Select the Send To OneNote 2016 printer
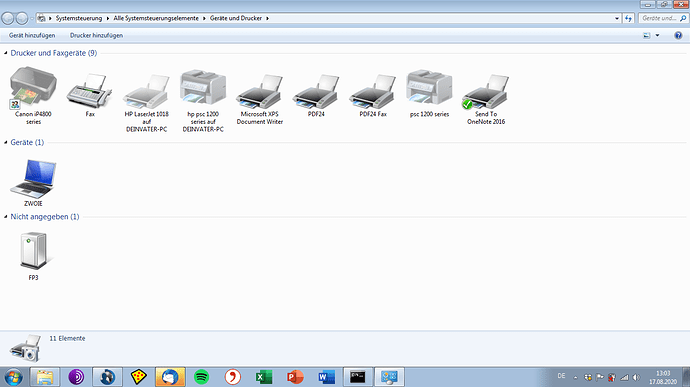Image resolution: width=690 pixels, height=387 pixels. 486,99
